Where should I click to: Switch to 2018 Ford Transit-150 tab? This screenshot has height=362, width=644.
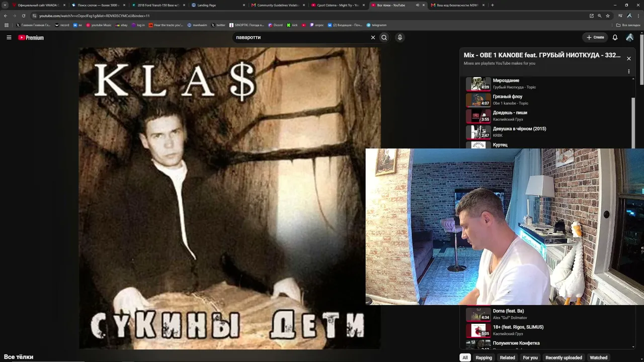[158, 5]
